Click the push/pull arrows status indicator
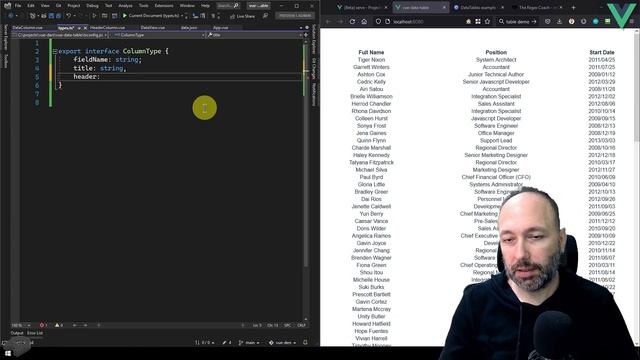Image resolution: width=640 pixels, height=360 pixels. point(204,343)
